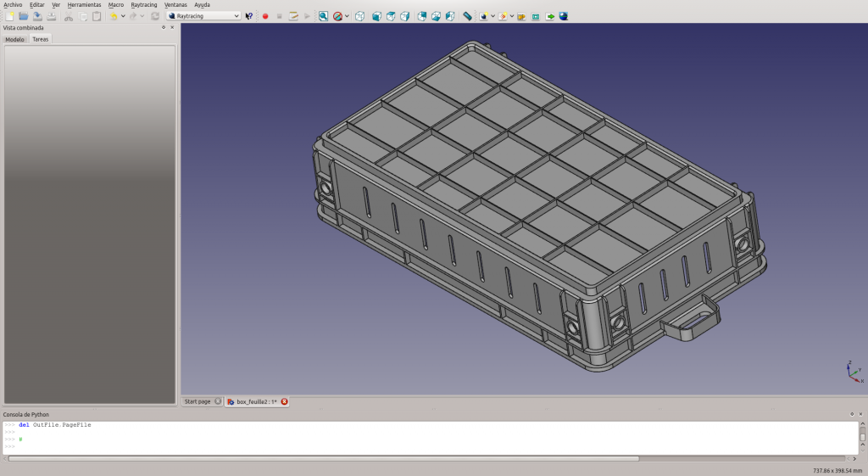
Task: Stop macro recording
Action: point(279,16)
